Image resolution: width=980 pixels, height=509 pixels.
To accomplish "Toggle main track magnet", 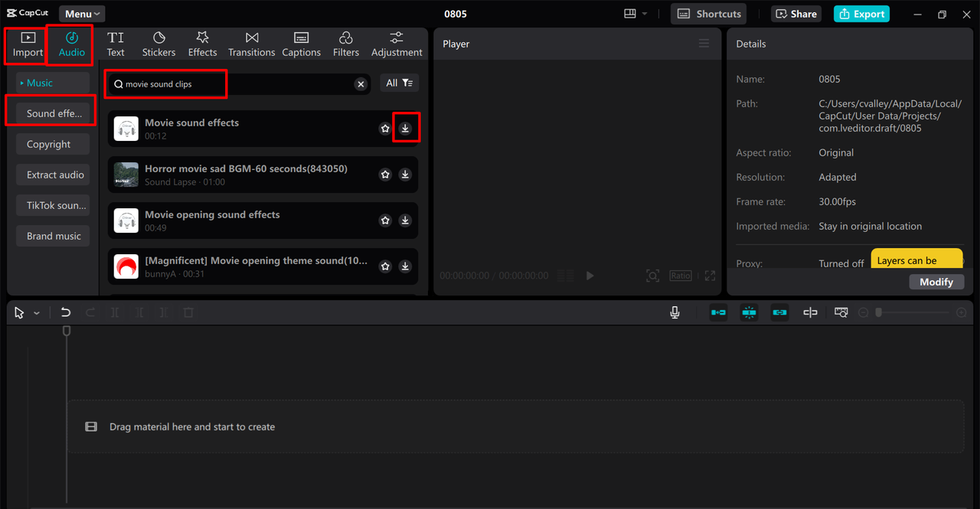I will click(718, 312).
